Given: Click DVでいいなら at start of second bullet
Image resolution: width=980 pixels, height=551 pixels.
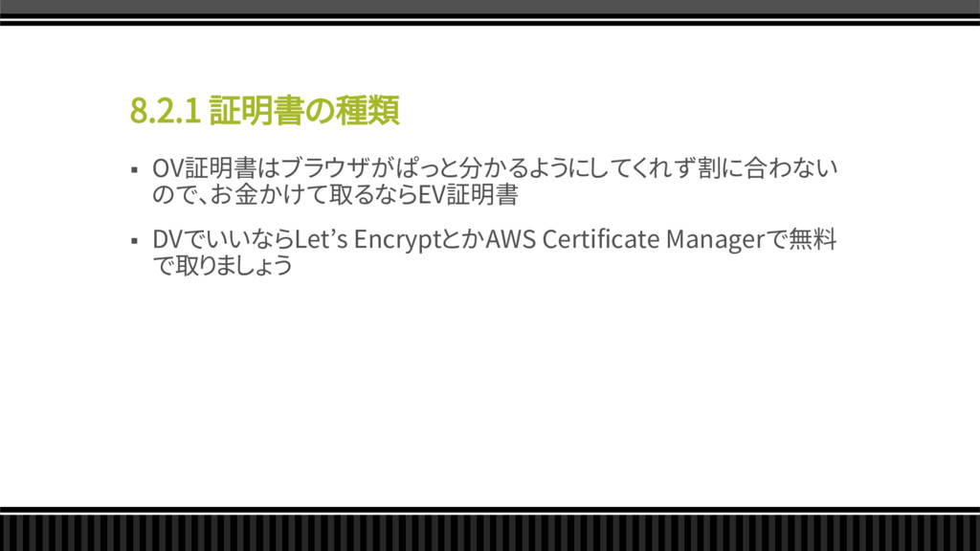Looking at the screenshot, I should coord(223,240).
